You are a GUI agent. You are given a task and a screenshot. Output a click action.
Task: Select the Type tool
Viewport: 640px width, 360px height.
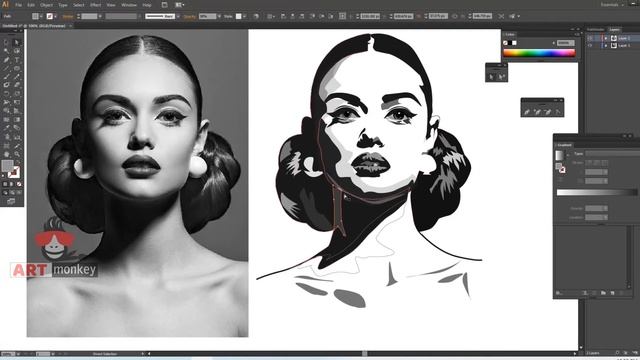(17, 60)
